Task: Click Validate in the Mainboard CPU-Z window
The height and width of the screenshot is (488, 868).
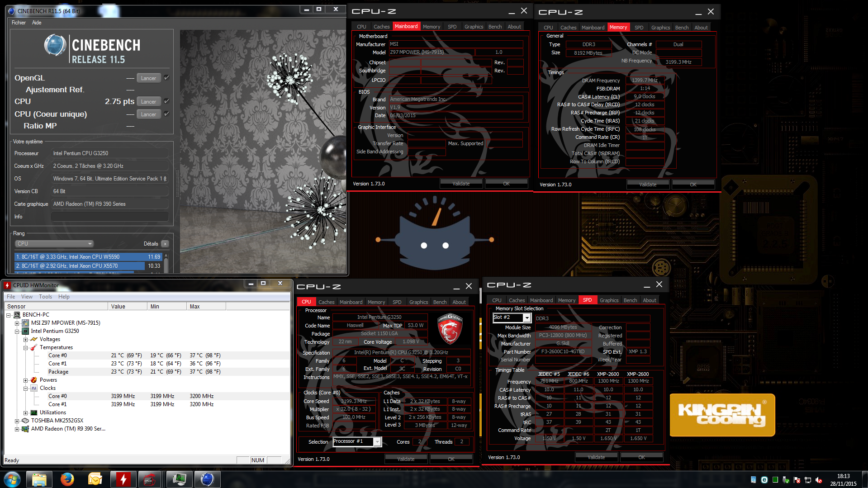Action: click(461, 184)
